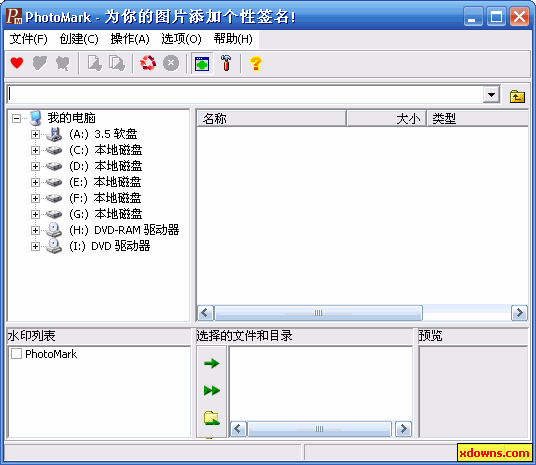
Task: Go up one folder level icon
Action: pyautogui.click(x=517, y=96)
